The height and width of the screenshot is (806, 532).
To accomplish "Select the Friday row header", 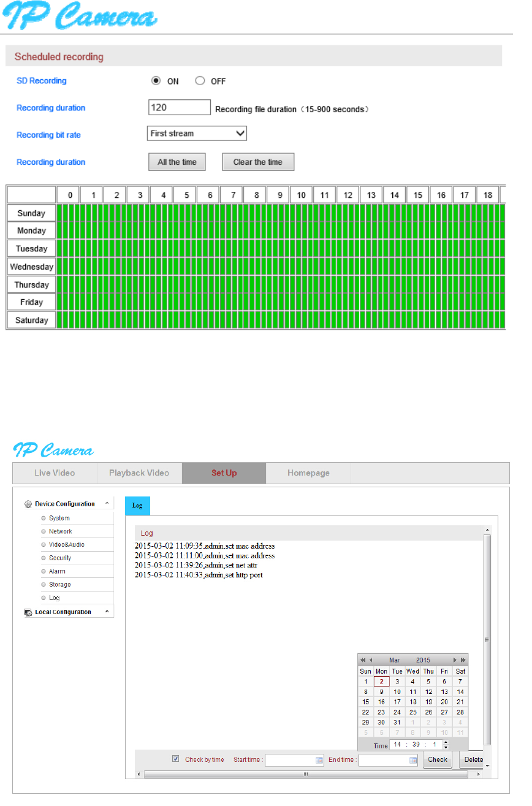I will 31,302.
